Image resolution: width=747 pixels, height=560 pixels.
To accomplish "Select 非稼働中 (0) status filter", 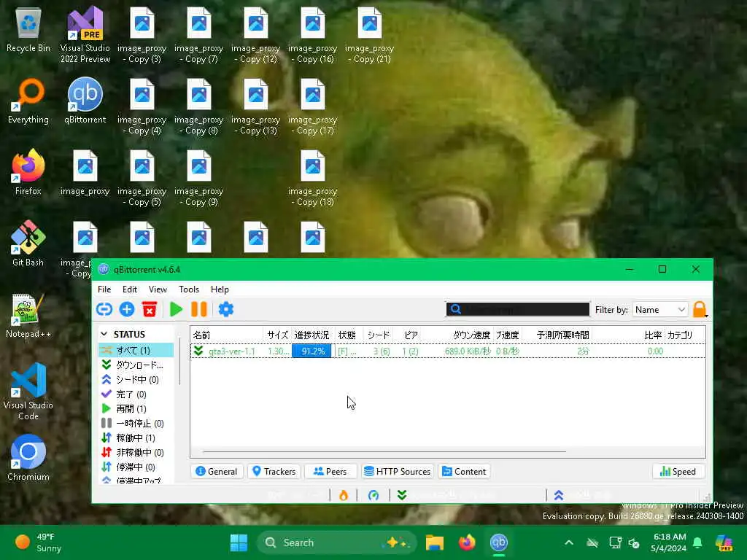I will tap(136, 452).
